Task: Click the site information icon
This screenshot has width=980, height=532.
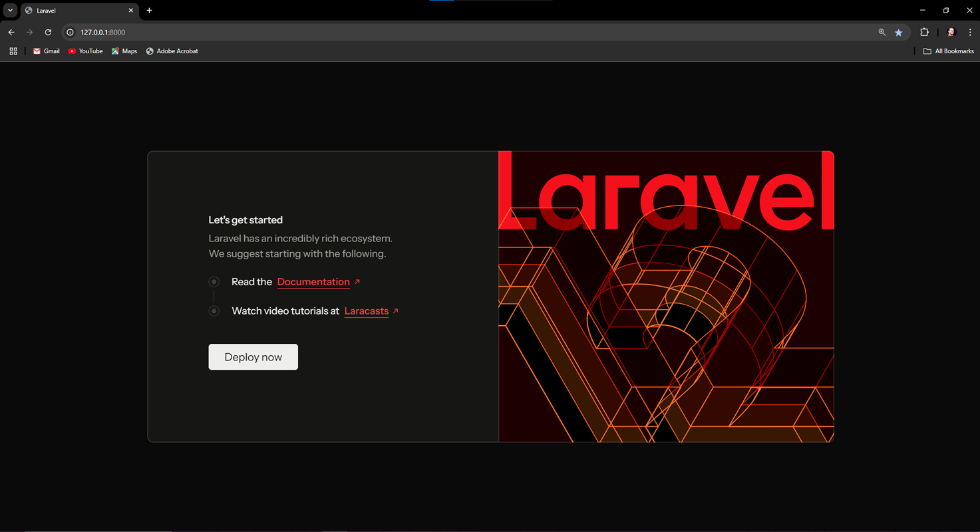Action: click(x=71, y=32)
